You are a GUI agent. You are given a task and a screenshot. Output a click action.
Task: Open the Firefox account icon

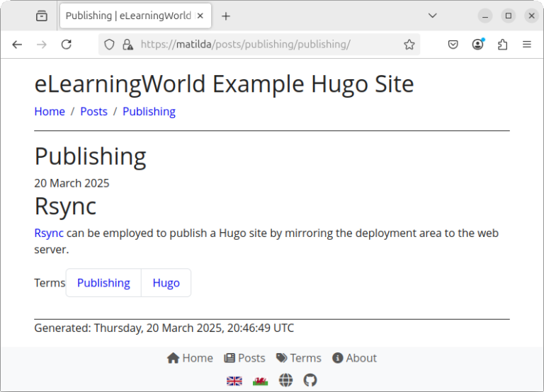(x=477, y=45)
